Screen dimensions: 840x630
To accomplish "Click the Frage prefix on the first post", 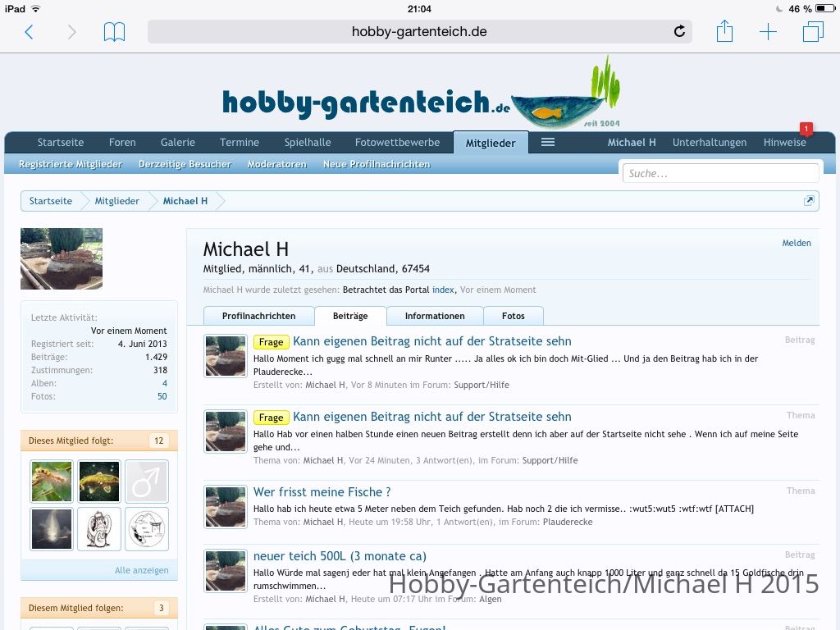I will 271,342.
